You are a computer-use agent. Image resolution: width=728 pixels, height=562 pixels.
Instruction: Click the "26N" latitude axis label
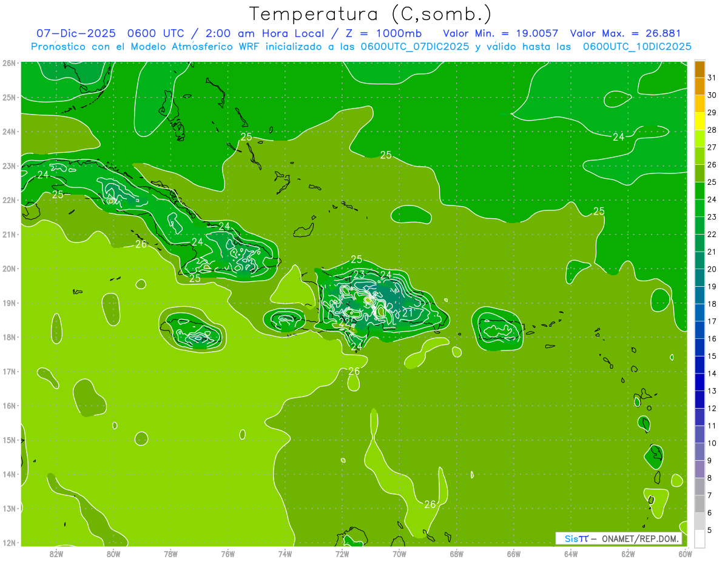[9, 63]
